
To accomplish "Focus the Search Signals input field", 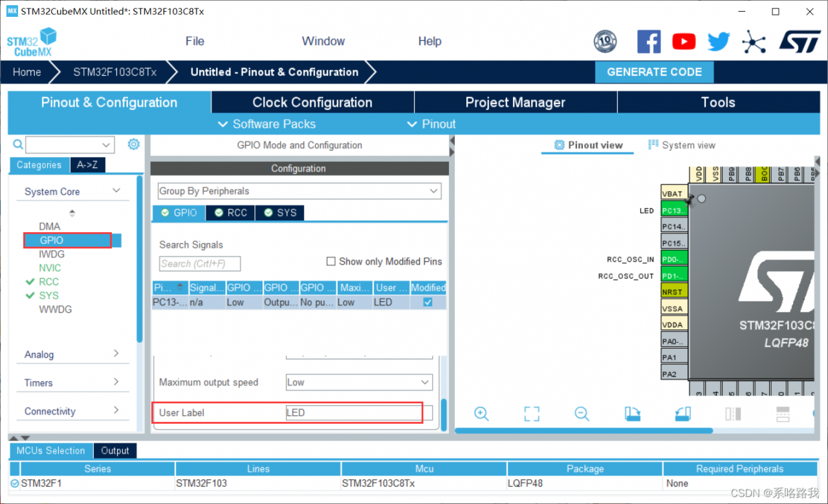I will (200, 263).
